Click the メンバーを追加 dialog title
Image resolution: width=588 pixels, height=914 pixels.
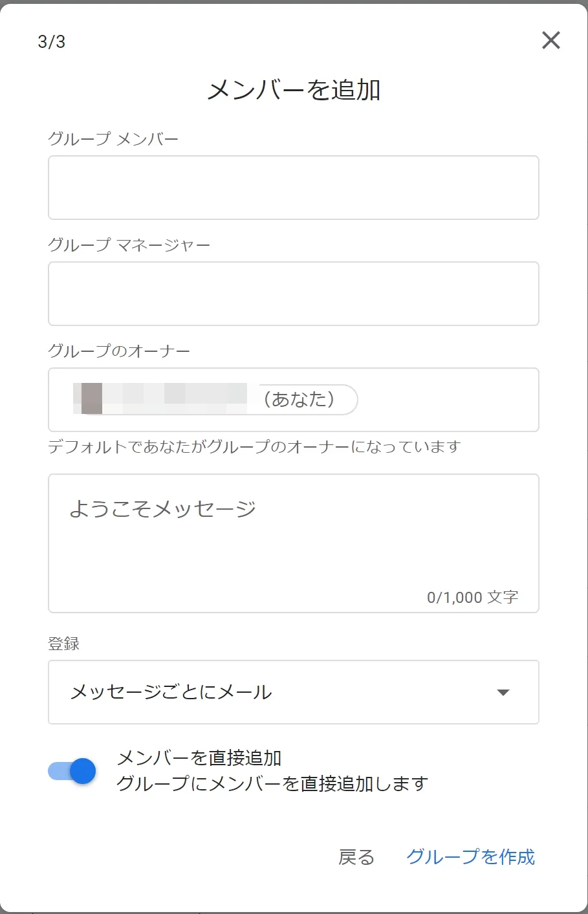coord(294,90)
